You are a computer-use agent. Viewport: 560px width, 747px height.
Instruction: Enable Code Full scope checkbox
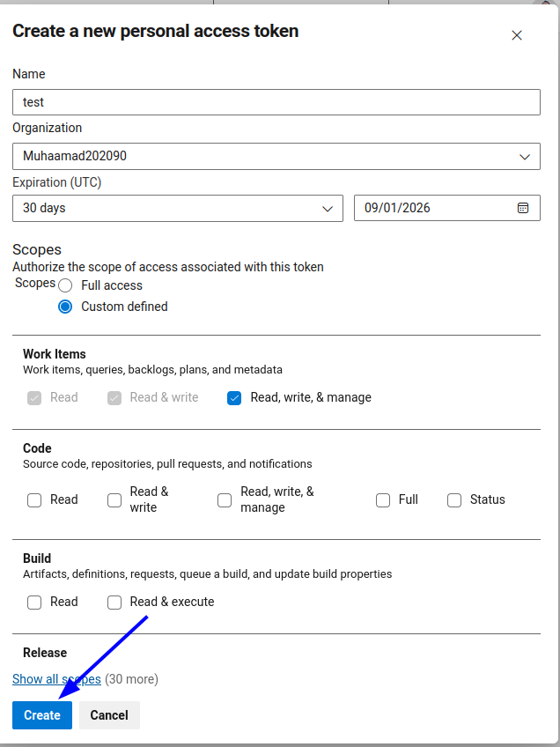[x=383, y=499]
